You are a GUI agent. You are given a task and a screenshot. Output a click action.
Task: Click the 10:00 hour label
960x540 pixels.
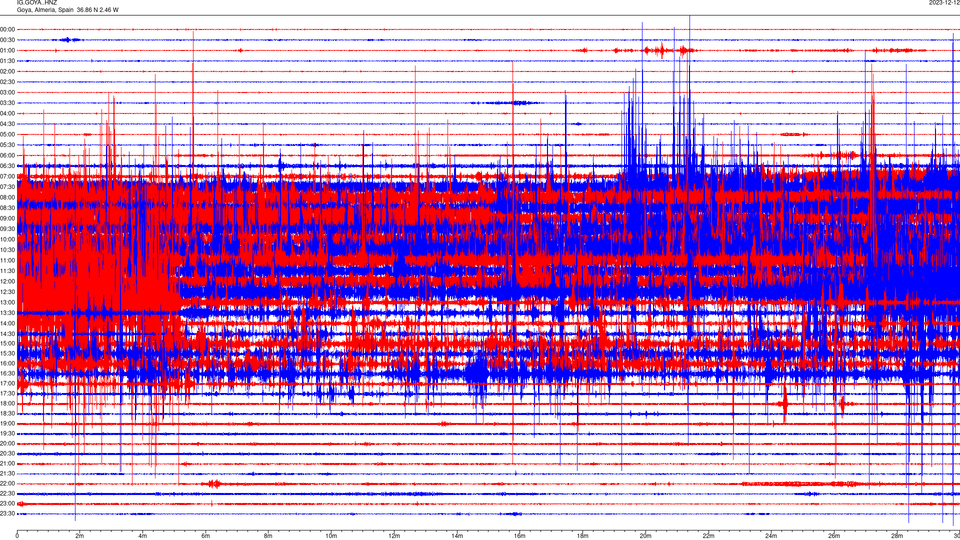tap(7, 239)
